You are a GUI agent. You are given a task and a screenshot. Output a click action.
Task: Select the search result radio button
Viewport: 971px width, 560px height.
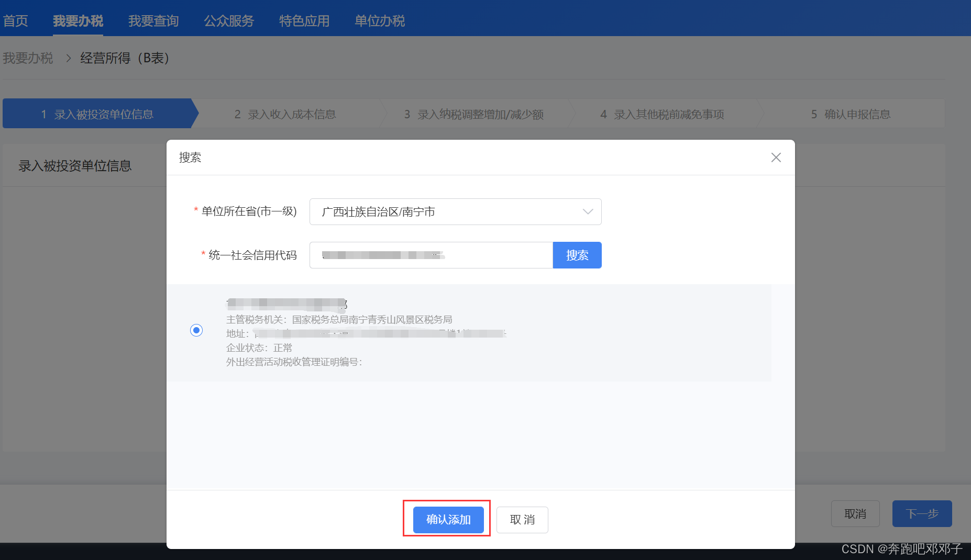(x=196, y=330)
